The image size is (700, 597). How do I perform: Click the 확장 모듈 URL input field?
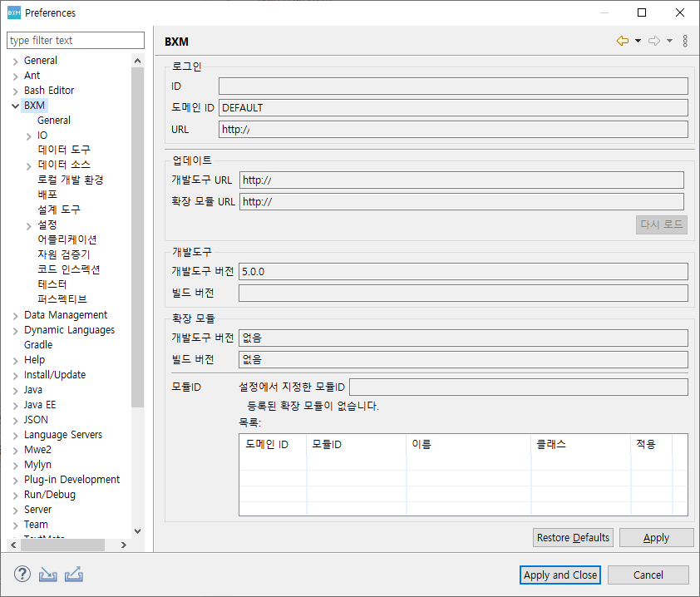pyautogui.click(x=461, y=201)
